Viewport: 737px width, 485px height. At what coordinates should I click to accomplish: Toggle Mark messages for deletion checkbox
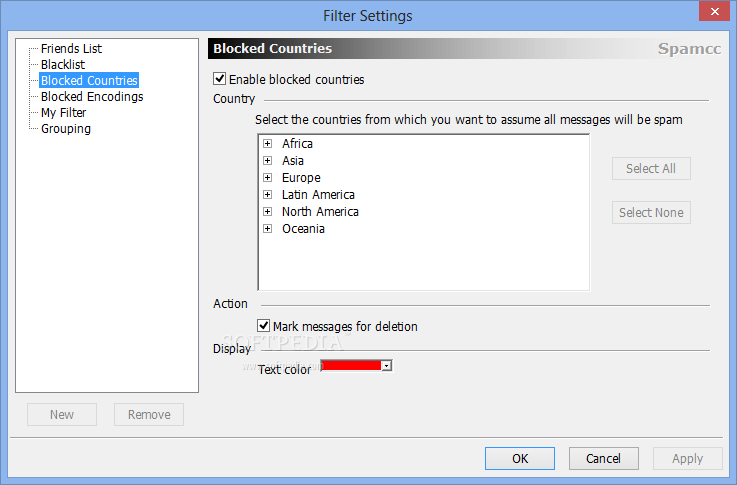point(263,325)
